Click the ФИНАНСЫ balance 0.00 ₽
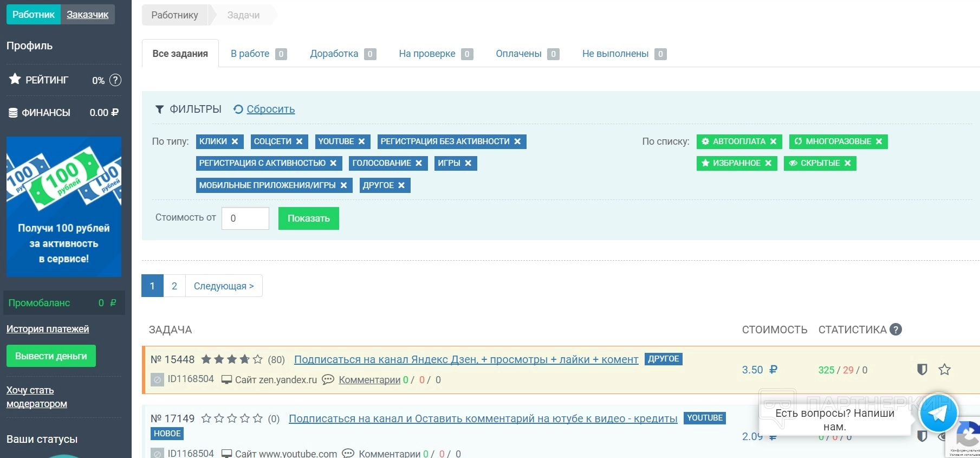980x458 pixels. (104, 113)
